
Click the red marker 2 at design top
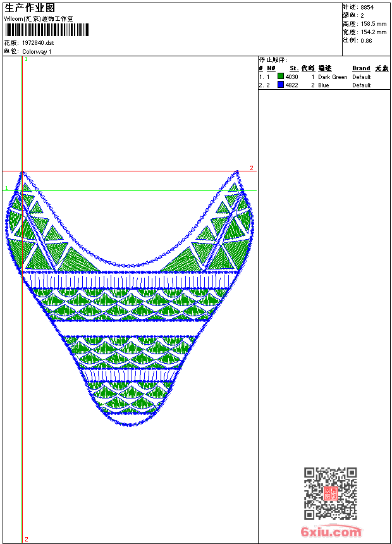tap(251, 168)
